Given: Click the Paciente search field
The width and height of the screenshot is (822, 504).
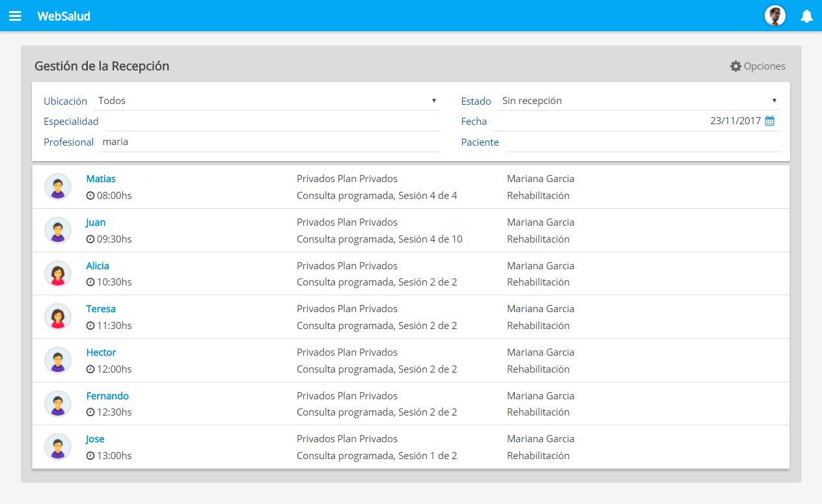Looking at the screenshot, I should coord(642,142).
